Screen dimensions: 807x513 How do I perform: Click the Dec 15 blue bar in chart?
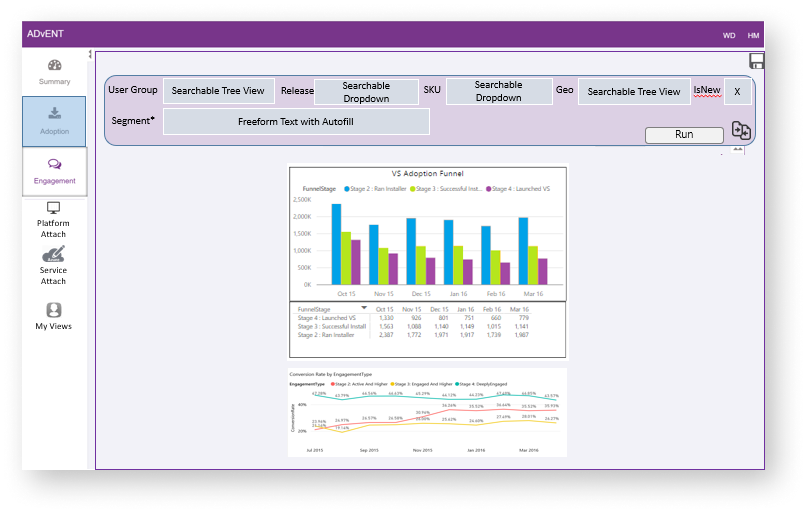pos(411,251)
